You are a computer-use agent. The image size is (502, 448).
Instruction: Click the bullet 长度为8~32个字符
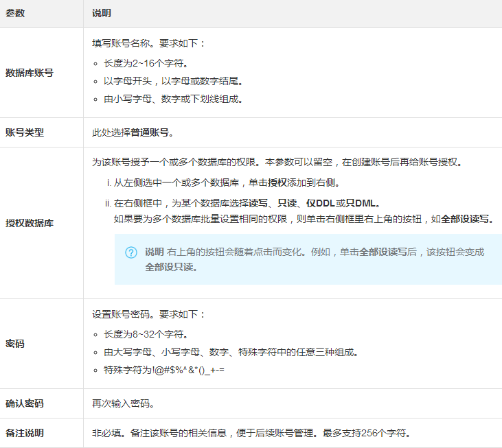coord(146,335)
